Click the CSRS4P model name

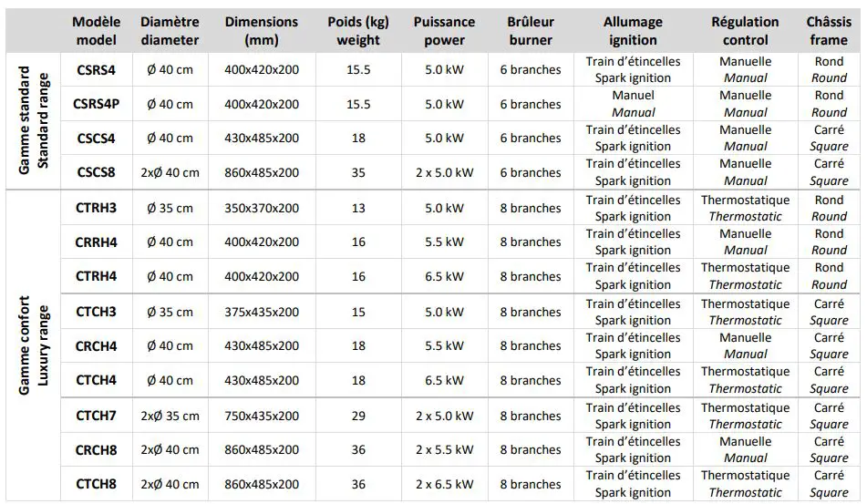pos(96,104)
